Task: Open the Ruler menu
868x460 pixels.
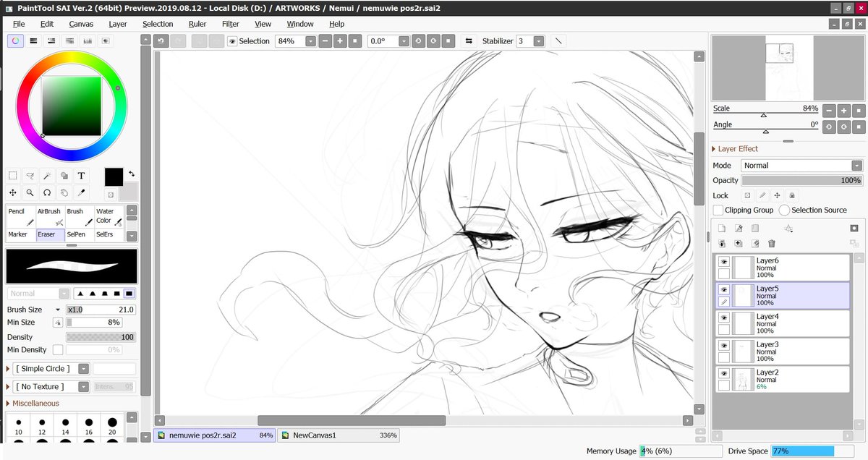Action: [x=197, y=24]
